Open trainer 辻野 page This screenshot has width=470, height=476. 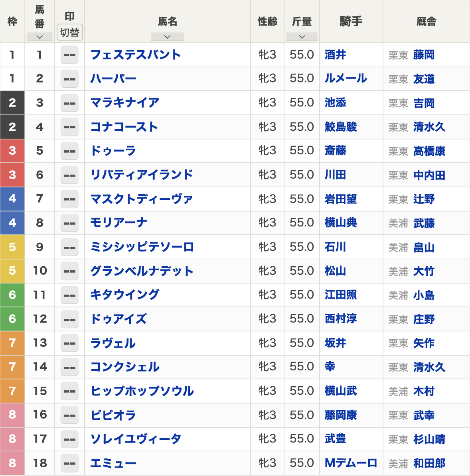pyautogui.click(x=424, y=199)
